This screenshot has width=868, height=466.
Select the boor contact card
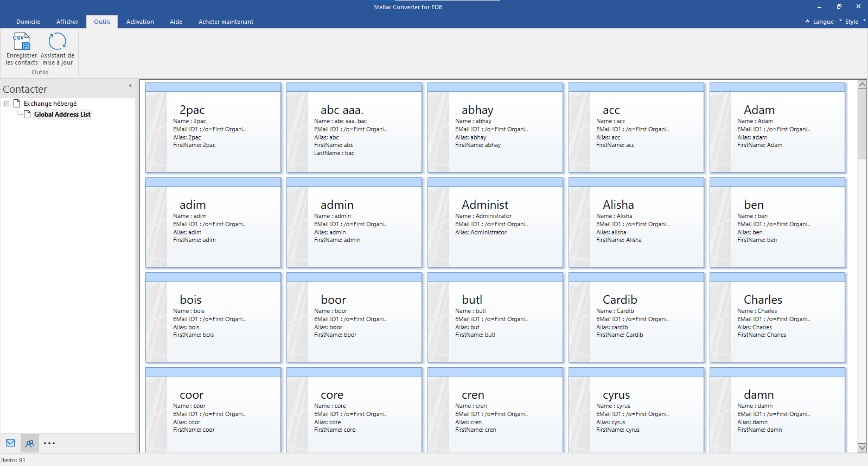(354, 317)
